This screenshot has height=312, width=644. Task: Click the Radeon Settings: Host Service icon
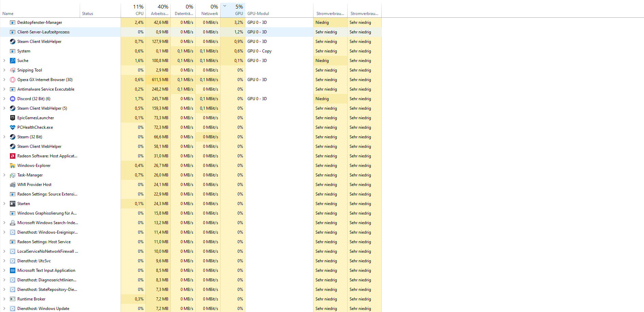coord(13,242)
